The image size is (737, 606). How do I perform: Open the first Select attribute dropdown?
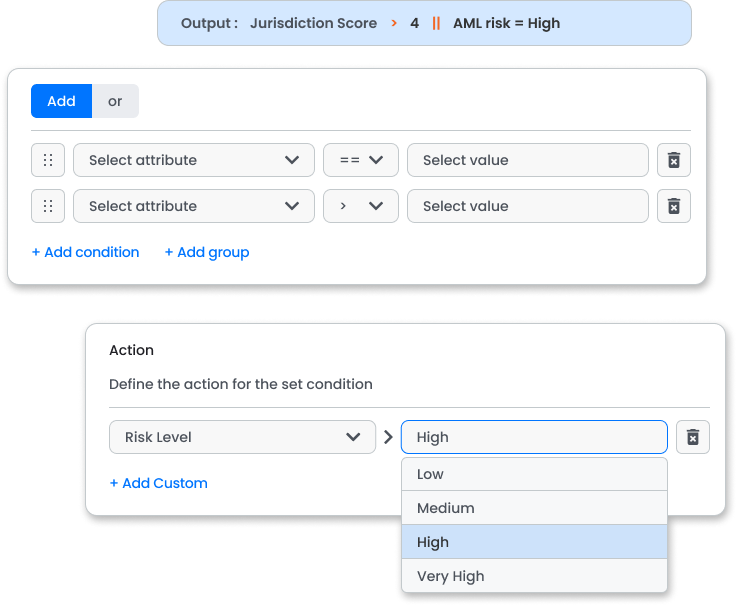(x=194, y=160)
